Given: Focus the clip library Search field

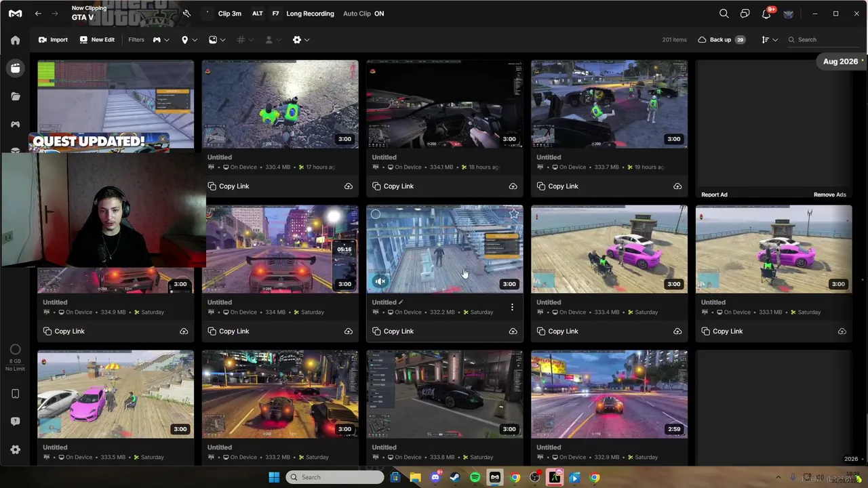Looking at the screenshot, I should pyautogui.click(x=824, y=40).
